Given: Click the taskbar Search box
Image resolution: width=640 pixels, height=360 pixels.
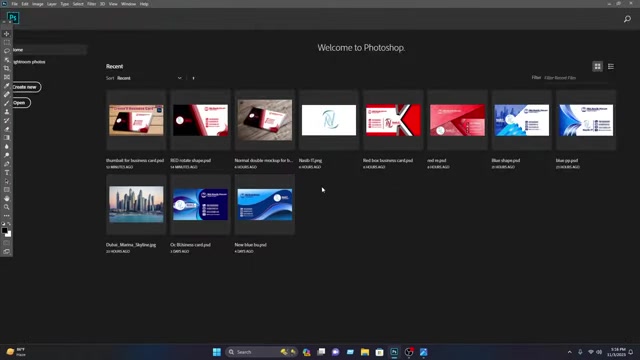Looking at the screenshot, I should tap(262, 352).
